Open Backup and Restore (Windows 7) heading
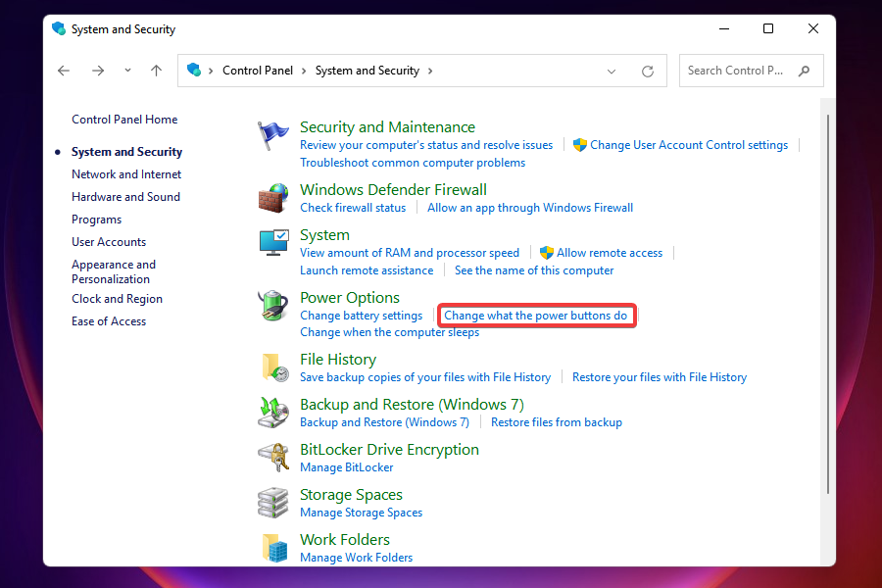The image size is (882, 588). pos(412,405)
